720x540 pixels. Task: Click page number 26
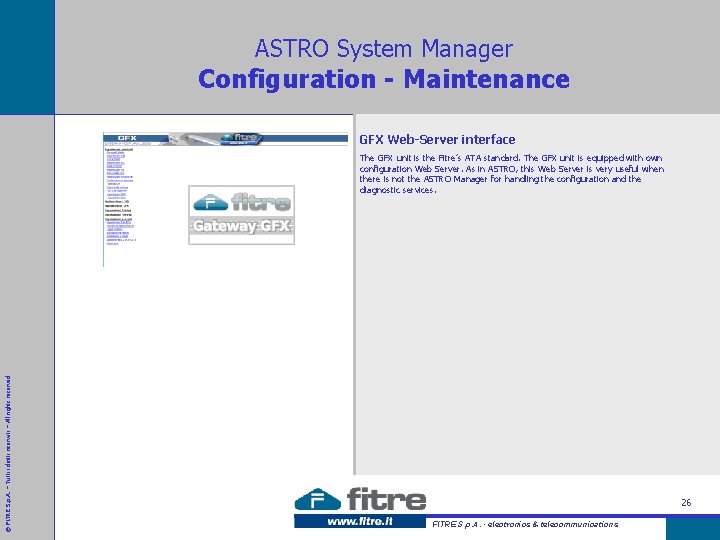pos(686,502)
